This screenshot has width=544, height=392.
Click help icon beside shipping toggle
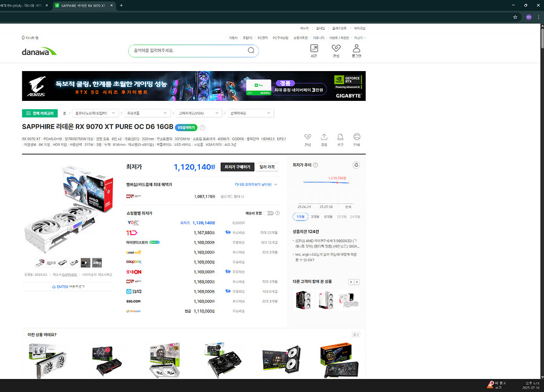click(278, 213)
